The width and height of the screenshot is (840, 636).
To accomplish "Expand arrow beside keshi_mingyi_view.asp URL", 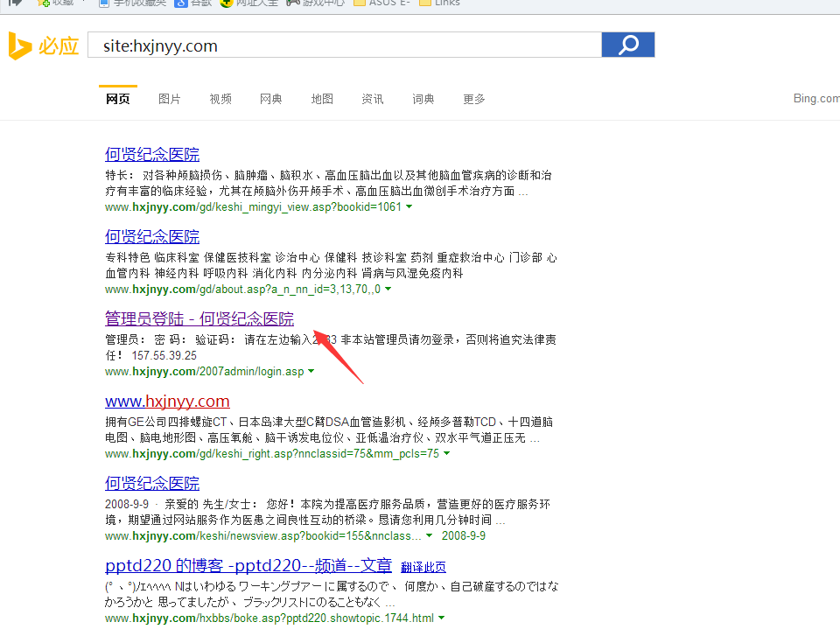I will pos(409,206).
